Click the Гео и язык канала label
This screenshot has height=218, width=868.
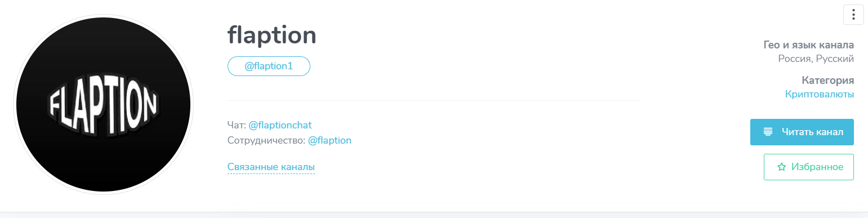[809, 45]
